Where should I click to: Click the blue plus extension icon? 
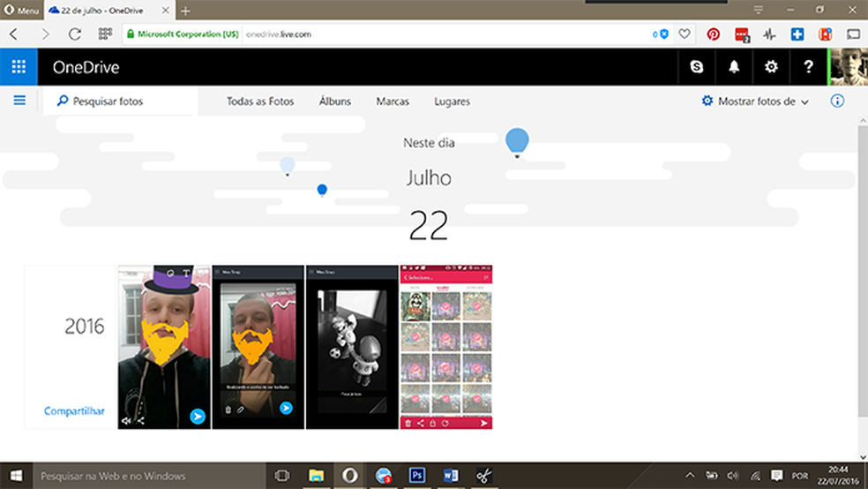(797, 34)
